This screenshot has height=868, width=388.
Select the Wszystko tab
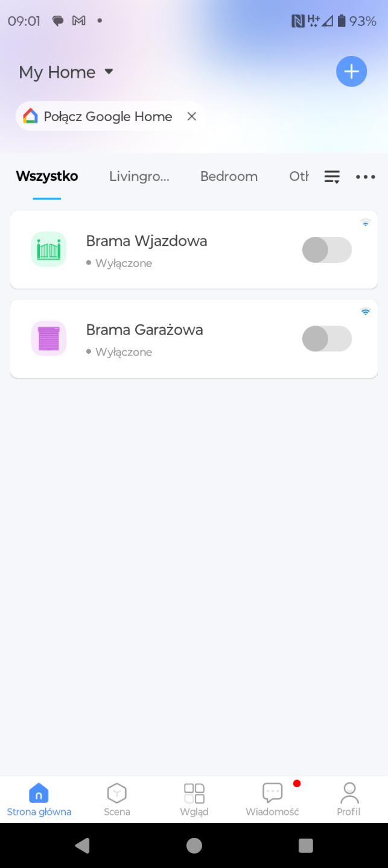[47, 177]
